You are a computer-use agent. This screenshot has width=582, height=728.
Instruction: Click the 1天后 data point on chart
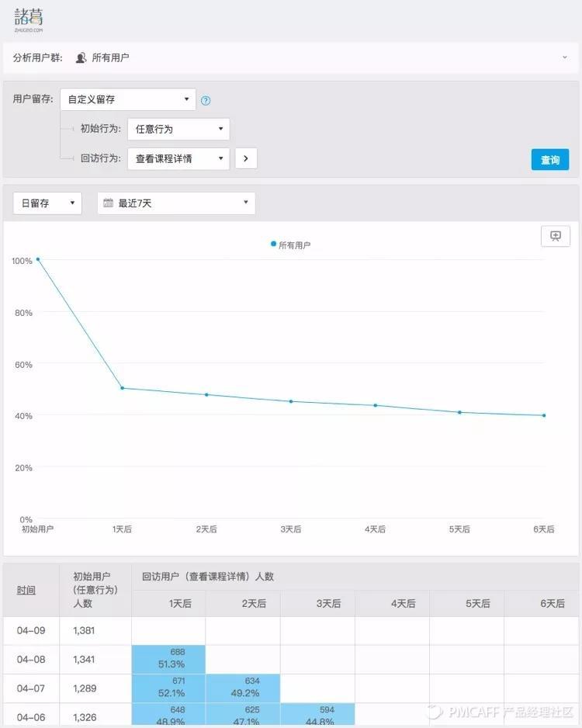pyautogui.click(x=123, y=388)
